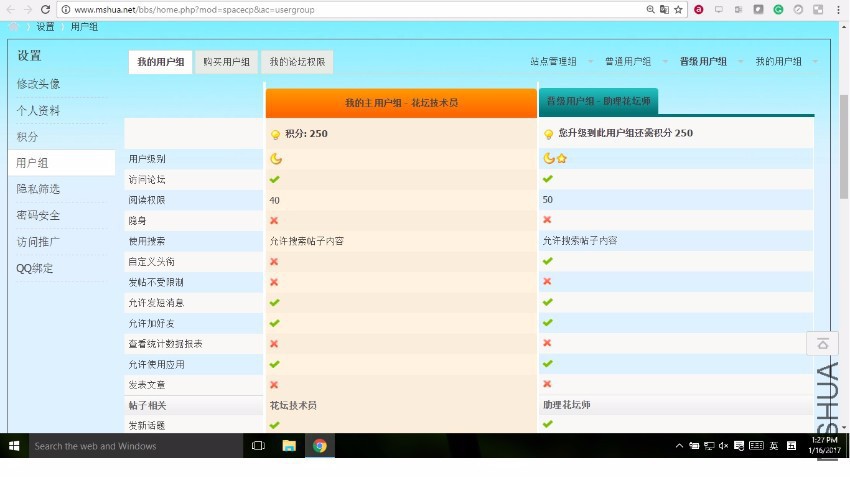Switch to the 购买用户组 tab
The height and width of the screenshot is (477, 850).
tap(226, 62)
